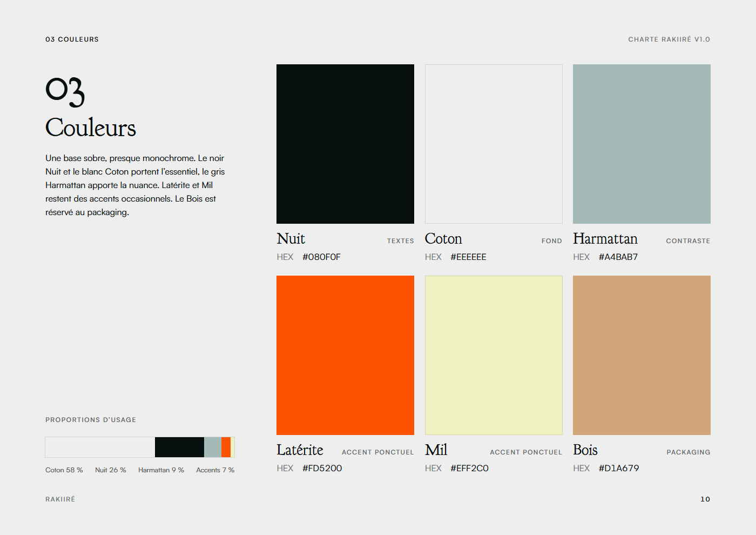Click the '03 COULEURS' section header

(x=72, y=39)
